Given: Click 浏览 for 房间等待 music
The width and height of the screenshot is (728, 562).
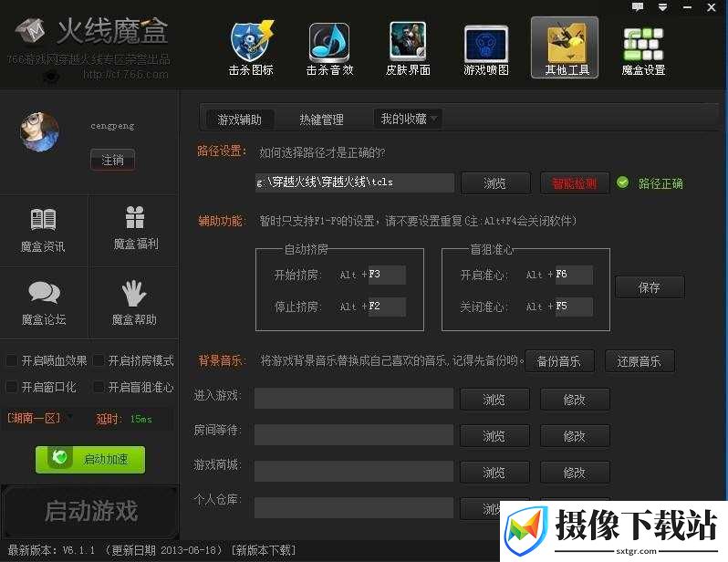Looking at the screenshot, I should tap(494, 436).
